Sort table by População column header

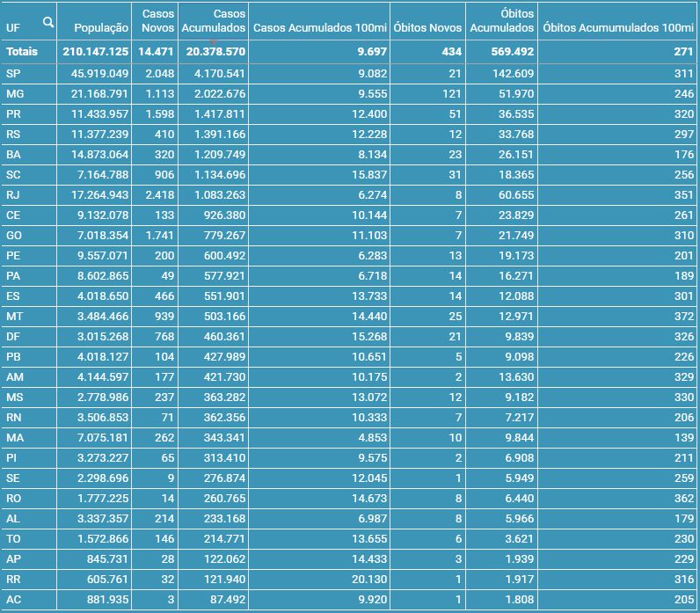101,28
